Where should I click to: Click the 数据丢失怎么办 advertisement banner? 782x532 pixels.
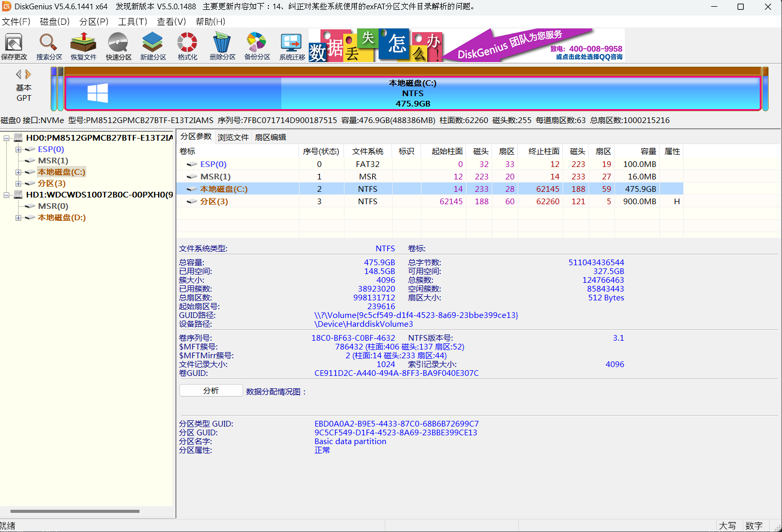pyautogui.click(x=376, y=45)
